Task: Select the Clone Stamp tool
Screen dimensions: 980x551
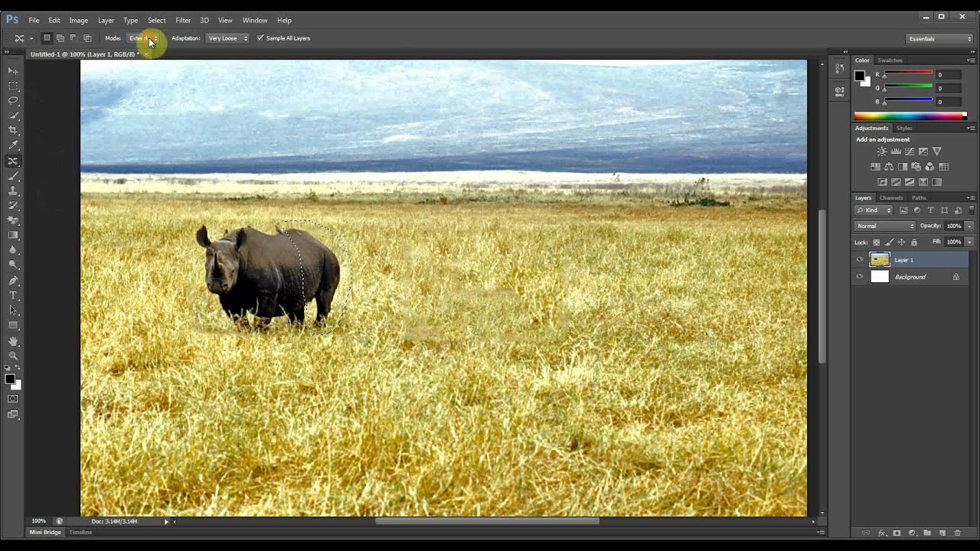Action: [x=13, y=191]
